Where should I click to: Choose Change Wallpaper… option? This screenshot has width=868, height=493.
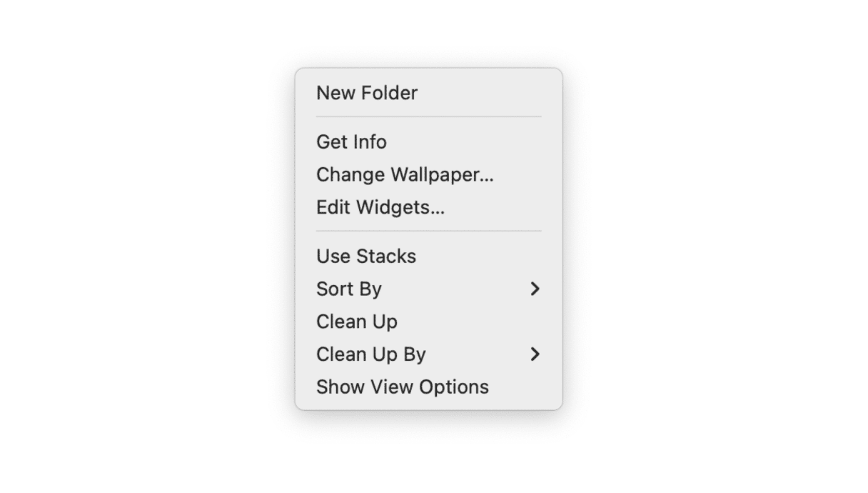(405, 174)
